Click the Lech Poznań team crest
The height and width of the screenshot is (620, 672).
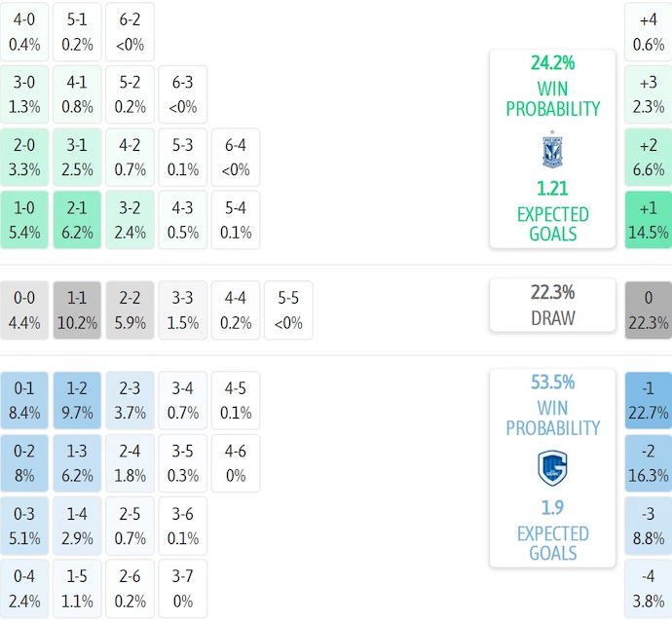point(552,150)
